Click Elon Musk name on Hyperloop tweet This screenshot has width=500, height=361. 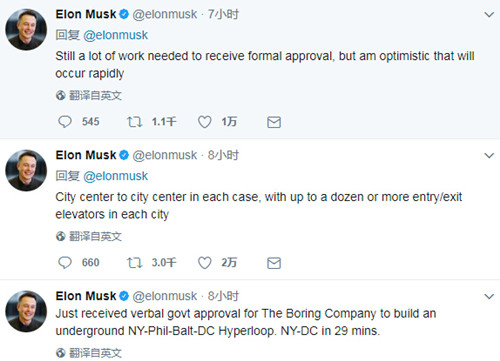point(86,296)
